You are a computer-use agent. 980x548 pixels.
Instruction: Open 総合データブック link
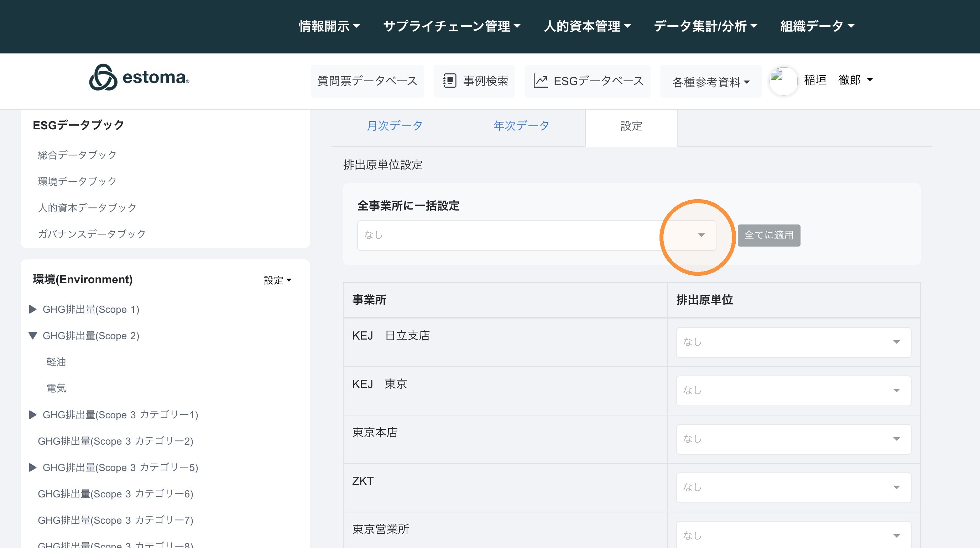coord(77,155)
